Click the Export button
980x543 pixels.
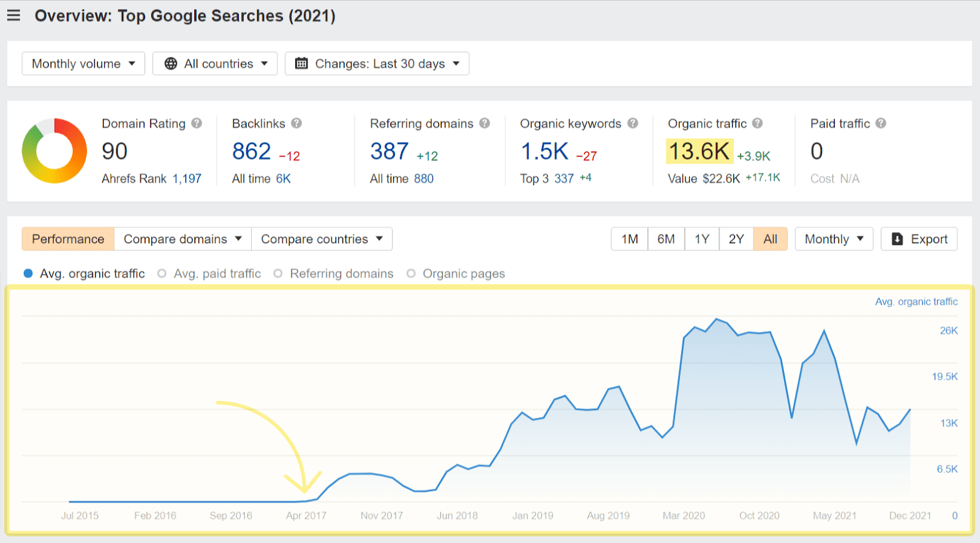(919, 239)
